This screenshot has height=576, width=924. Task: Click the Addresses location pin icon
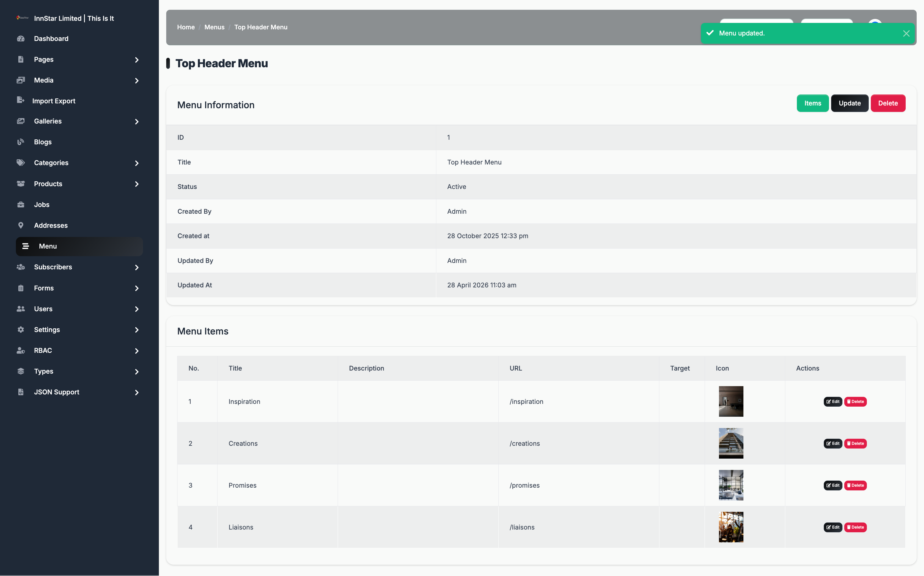pos(20,225)
